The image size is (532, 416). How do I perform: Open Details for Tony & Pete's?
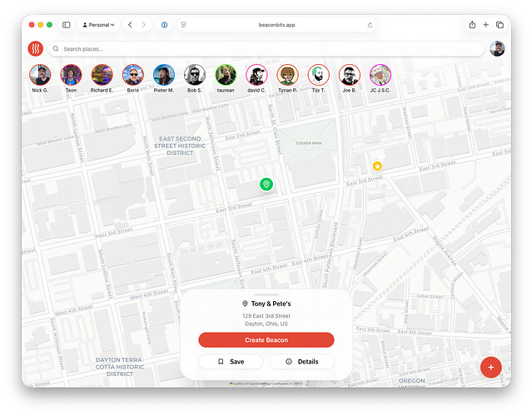(x=301, y=362)
